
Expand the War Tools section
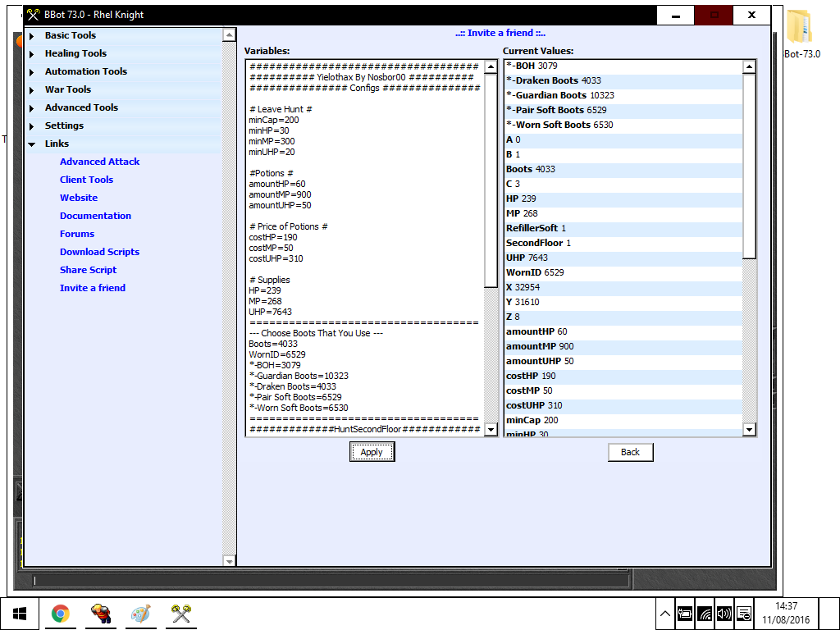pyautogui.click(x=67, y=89)
